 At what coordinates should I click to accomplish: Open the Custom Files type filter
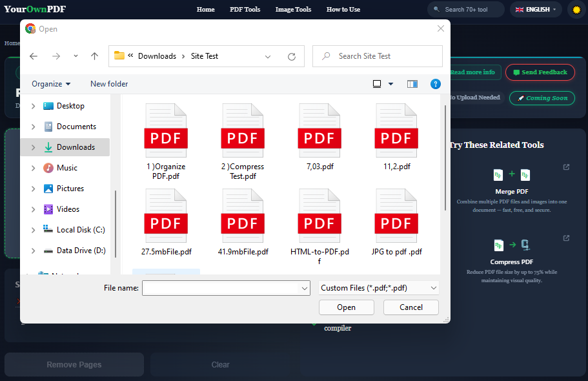(379, 288)
